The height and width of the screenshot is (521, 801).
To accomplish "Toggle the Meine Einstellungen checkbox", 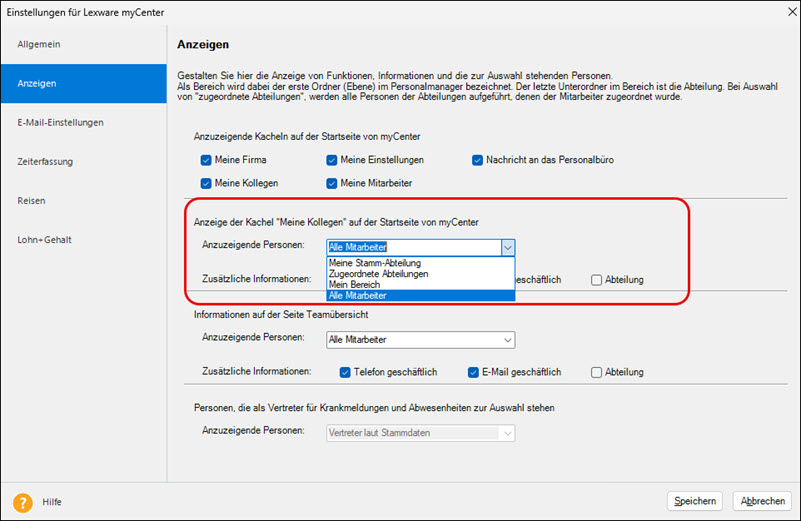I will pyautogui.click(x=332, y=160).
